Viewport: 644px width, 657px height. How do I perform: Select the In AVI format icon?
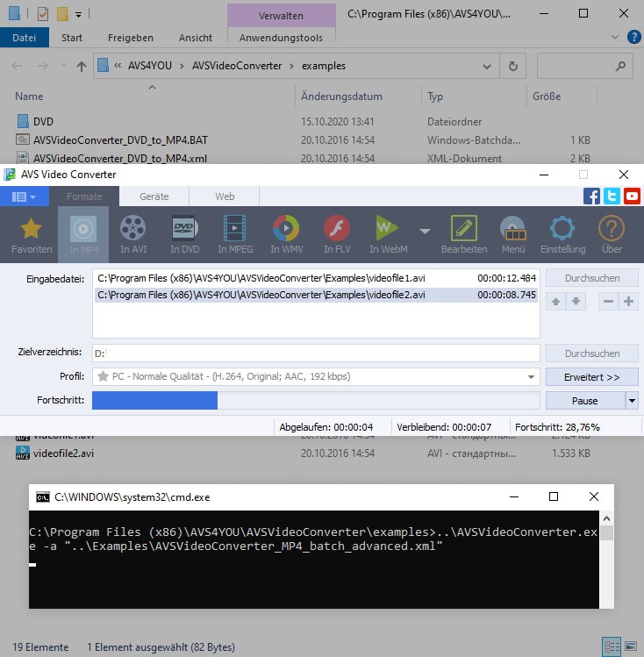pos(133,234)
